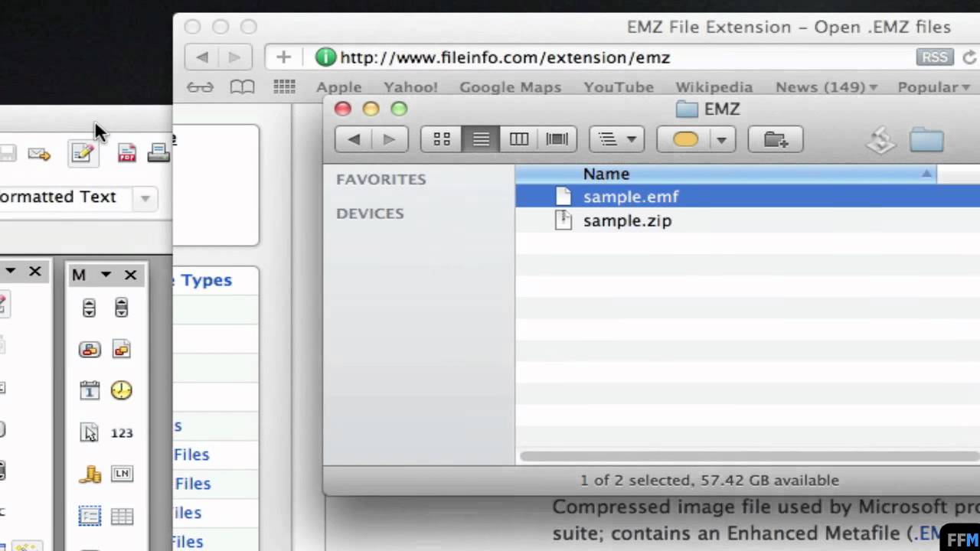Screen dimensions: 980x551
Task: Open the Finder arrange-by dropdown
Action: pos(616,139)
